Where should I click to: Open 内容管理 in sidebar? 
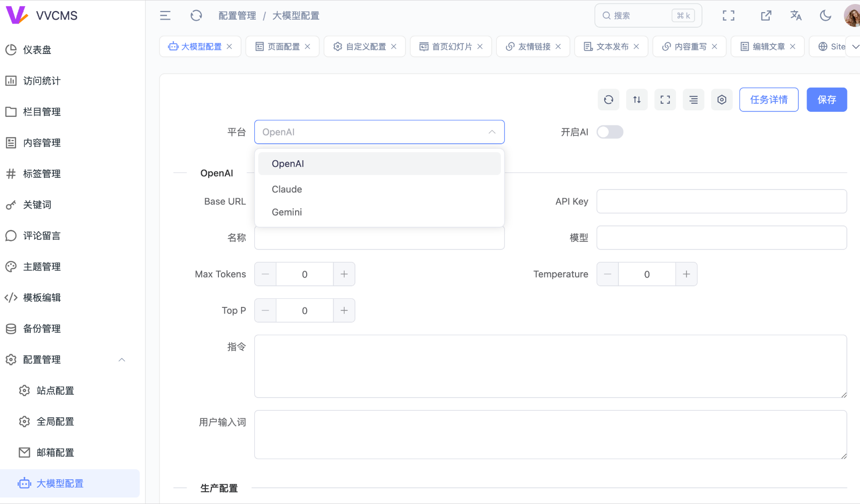click(x=70, y=143)
